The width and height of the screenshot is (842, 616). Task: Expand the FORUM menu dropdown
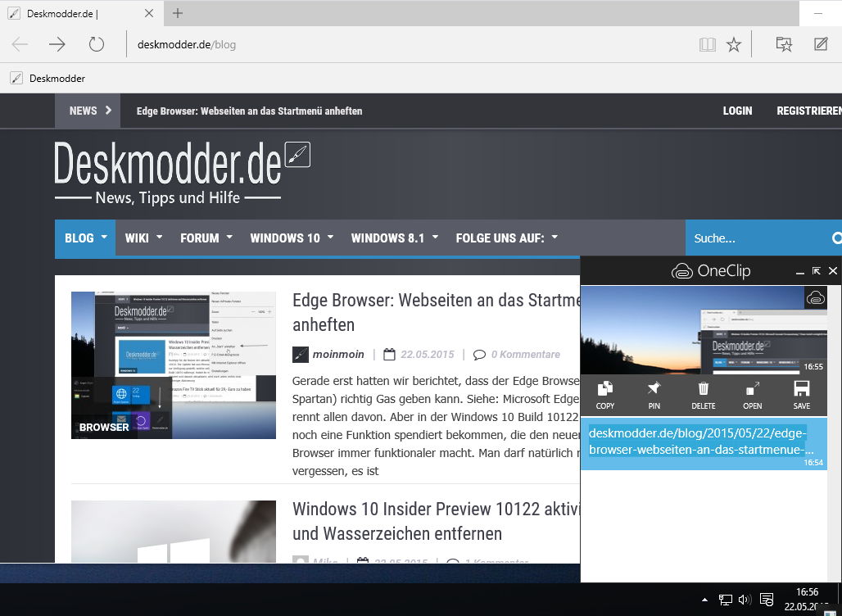tap(206, 238)
